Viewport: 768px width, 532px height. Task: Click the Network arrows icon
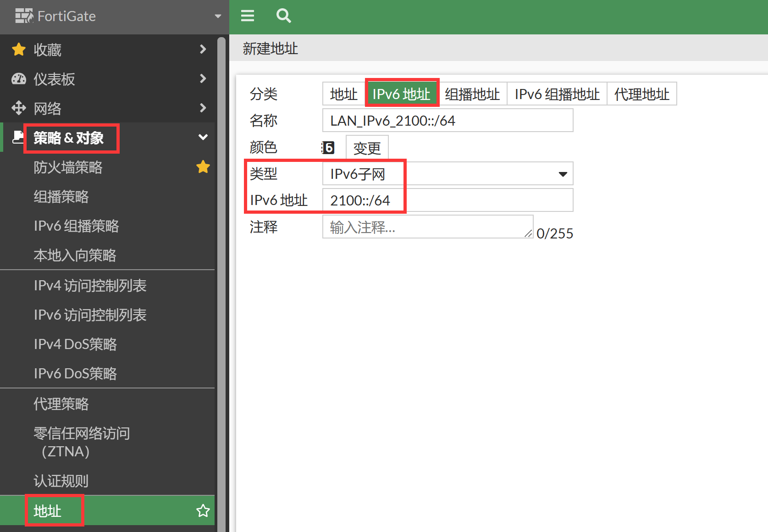tap(19, 108)
